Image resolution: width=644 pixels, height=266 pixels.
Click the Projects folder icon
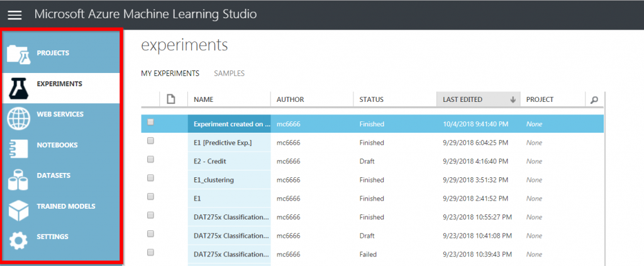click(x=18, y=53)
